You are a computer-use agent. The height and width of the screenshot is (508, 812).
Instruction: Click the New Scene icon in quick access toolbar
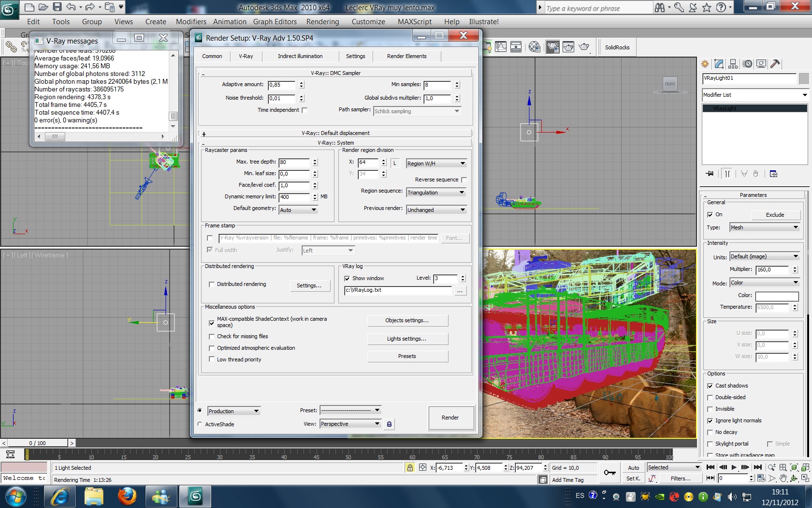(x=29, y=7)
